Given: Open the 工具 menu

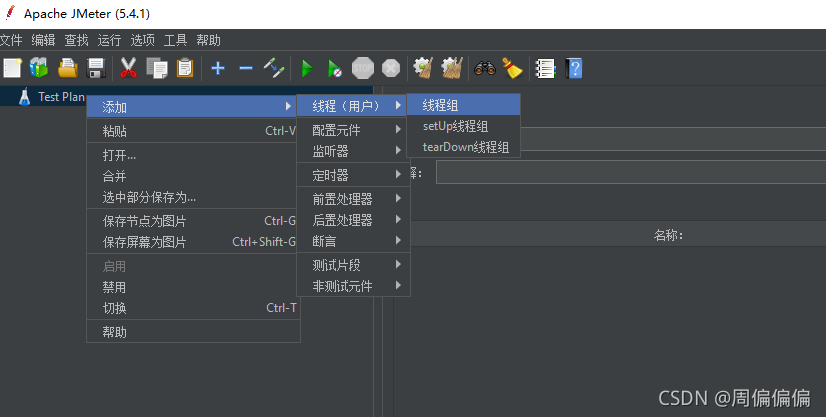Looking at the screenshot, I should point(175,40).
